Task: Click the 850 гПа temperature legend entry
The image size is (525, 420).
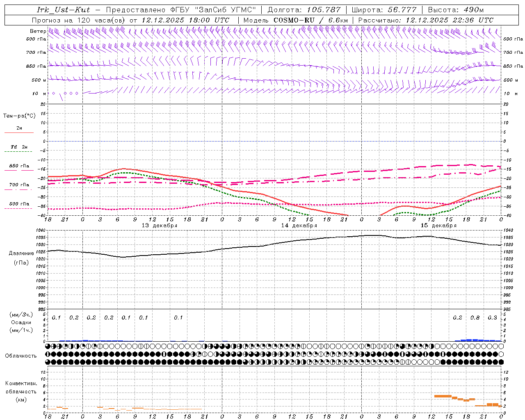Action: tap(19, 167)
